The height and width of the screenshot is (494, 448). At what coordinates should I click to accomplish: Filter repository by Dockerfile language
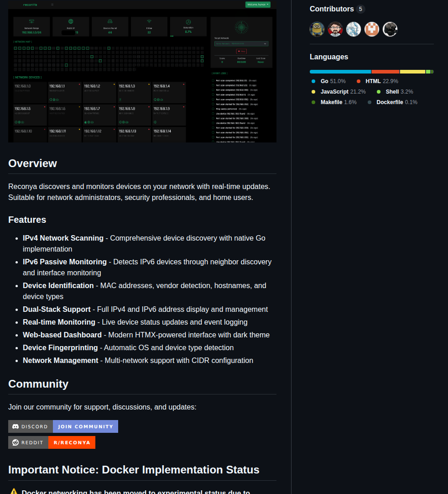click(393, 102)
